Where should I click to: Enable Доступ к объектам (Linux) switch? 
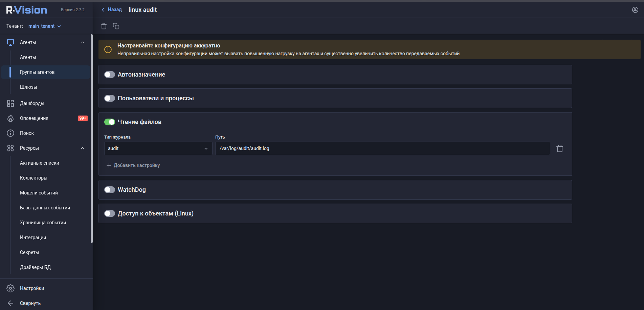110,213
